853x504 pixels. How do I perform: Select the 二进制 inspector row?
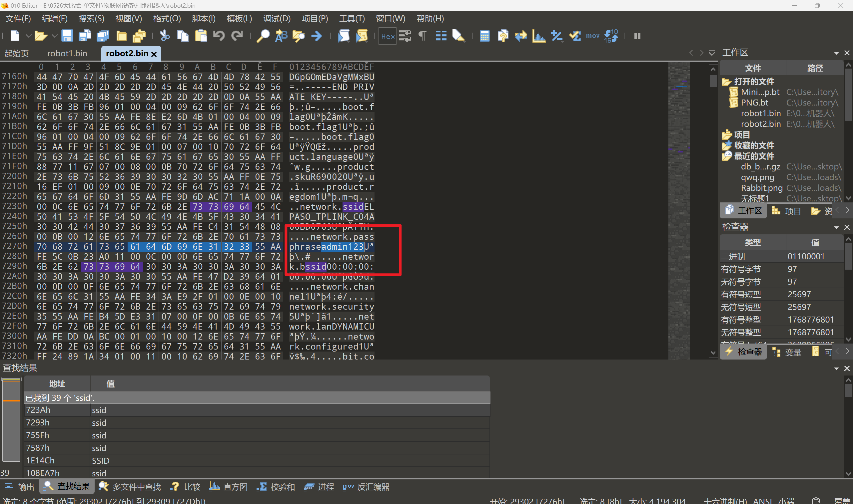pos(781,256)
